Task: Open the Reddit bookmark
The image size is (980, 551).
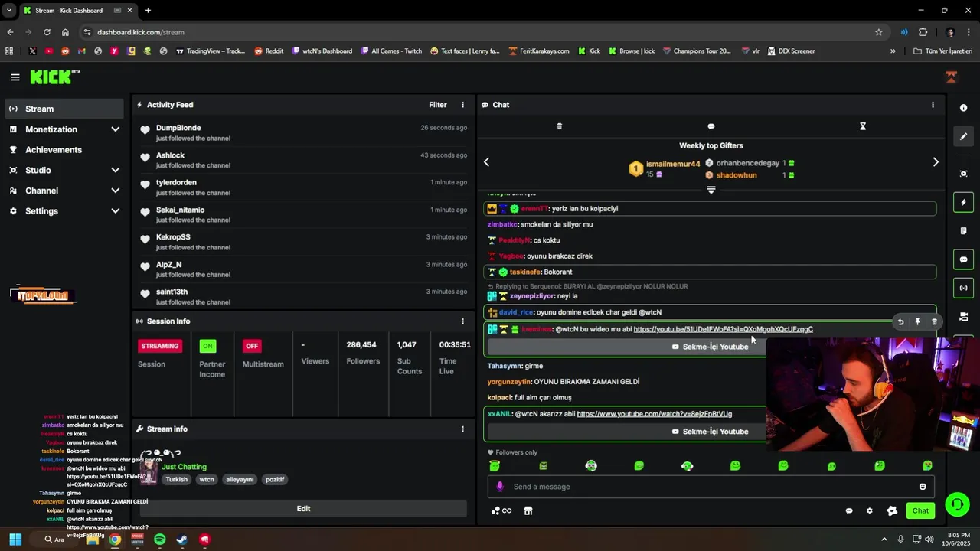Action: [269, 51]
